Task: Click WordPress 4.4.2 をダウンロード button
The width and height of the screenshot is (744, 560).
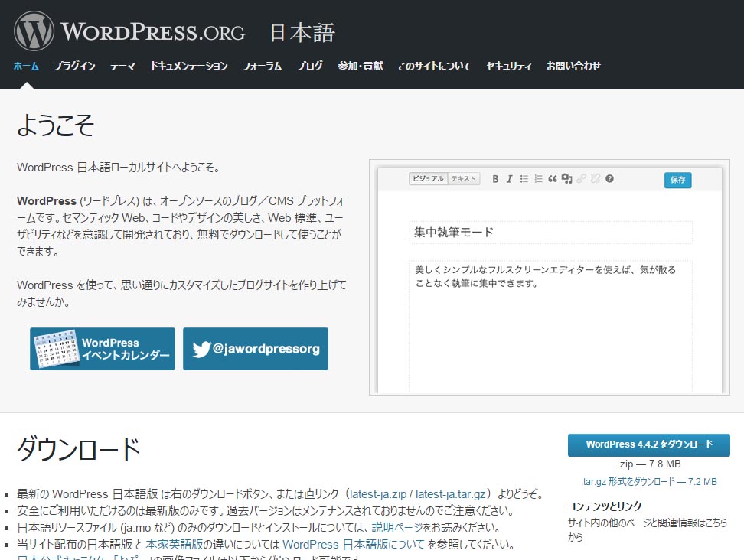Action: pos(648,444)
